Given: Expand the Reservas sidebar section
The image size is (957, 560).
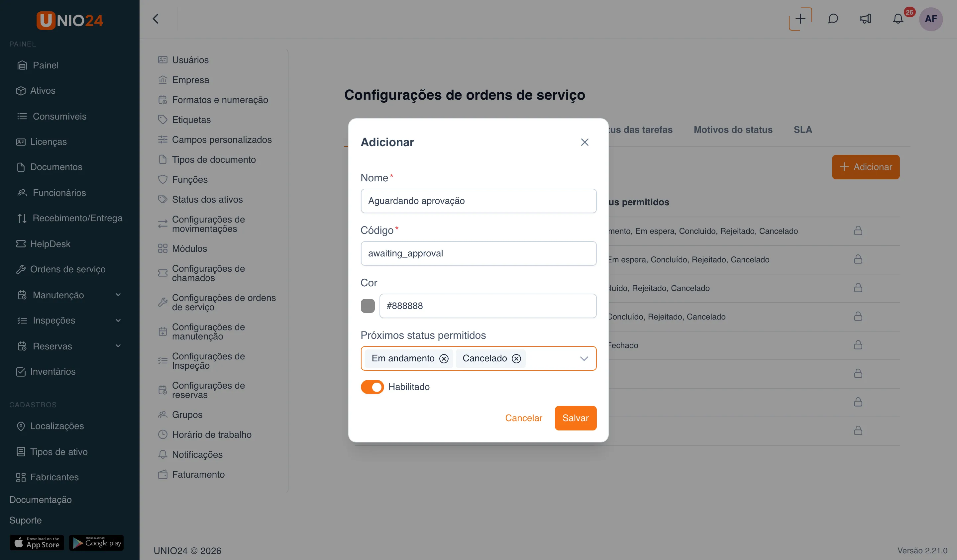Looking at the screenshot, I should [69, 346].
